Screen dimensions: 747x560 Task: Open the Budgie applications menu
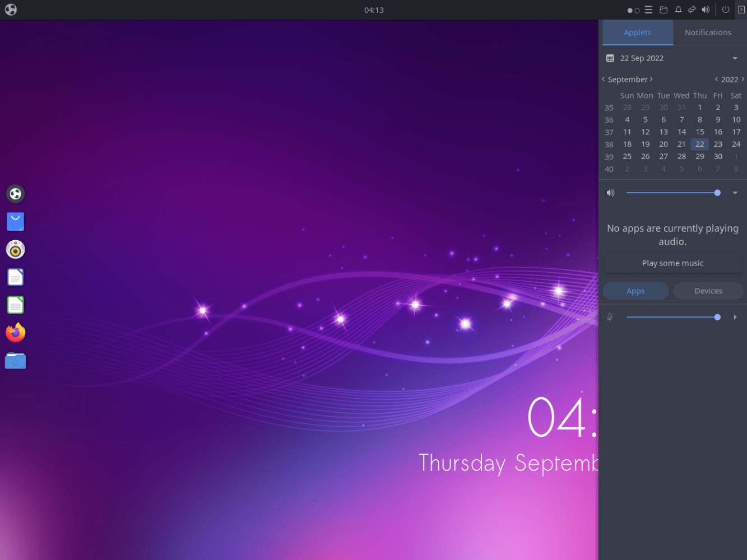point(11,10)
